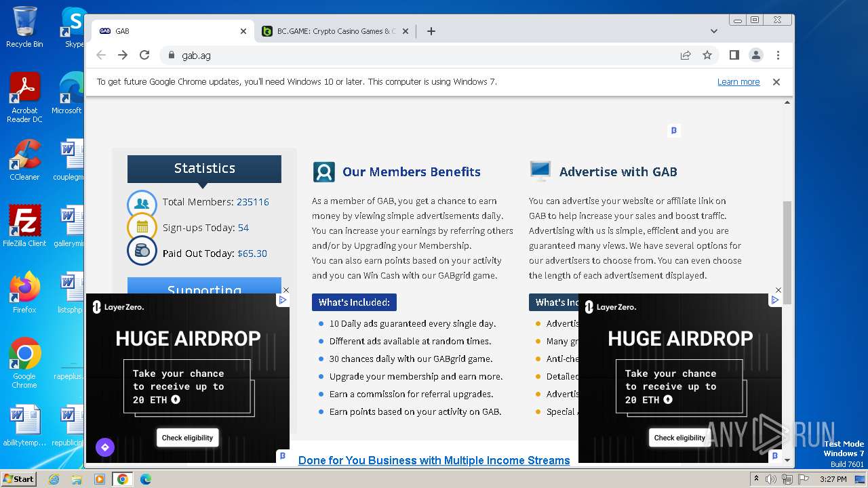This screenshot has width=868, height=488.
Task: Open the volume control in system tray
Action: pos(771,479)
